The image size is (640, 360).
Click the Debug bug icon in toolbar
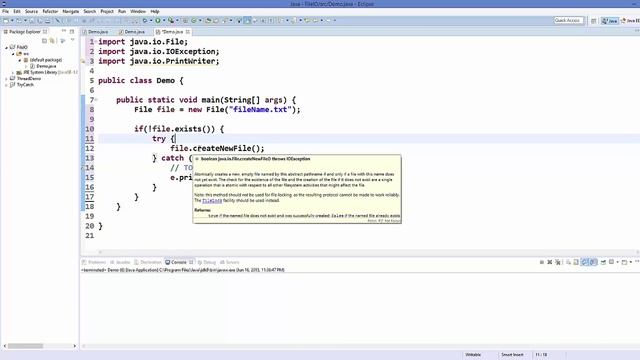point(144,20)
